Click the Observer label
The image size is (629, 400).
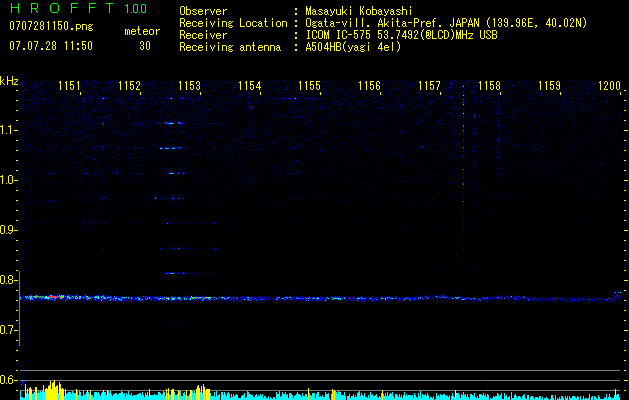203,11
